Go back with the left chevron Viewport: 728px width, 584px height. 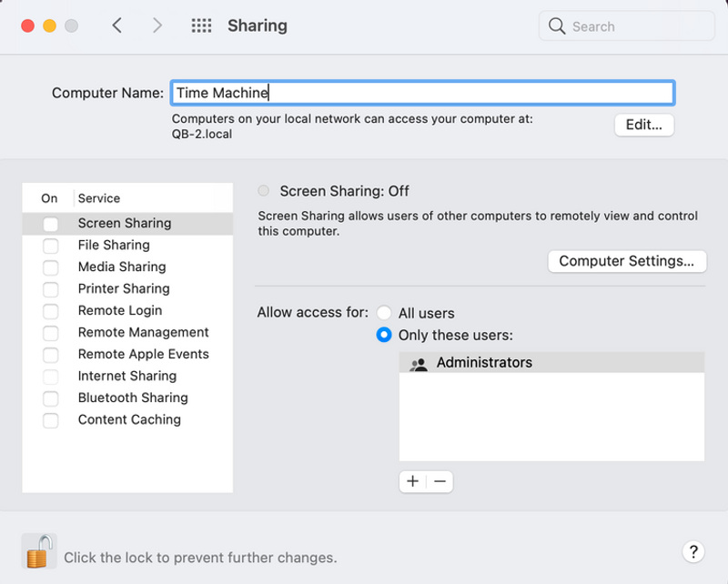[117, 25]
